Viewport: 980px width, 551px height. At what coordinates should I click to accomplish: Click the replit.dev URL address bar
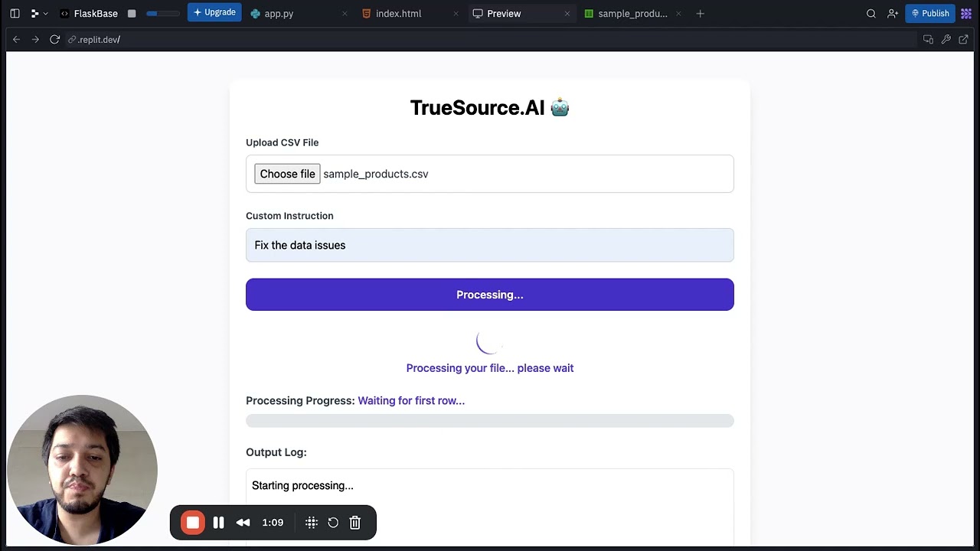490,40
